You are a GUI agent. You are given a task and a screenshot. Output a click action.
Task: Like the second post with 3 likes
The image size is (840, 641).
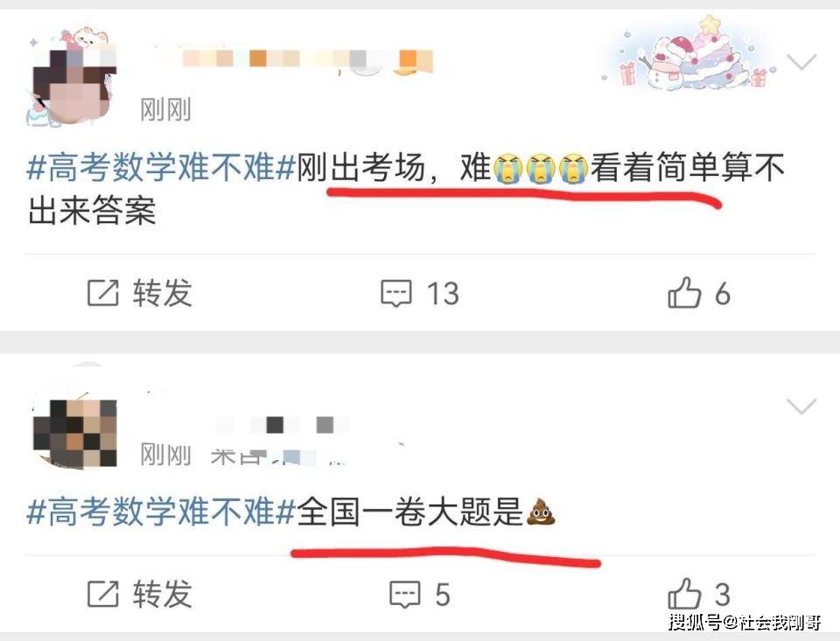(684, 593)
